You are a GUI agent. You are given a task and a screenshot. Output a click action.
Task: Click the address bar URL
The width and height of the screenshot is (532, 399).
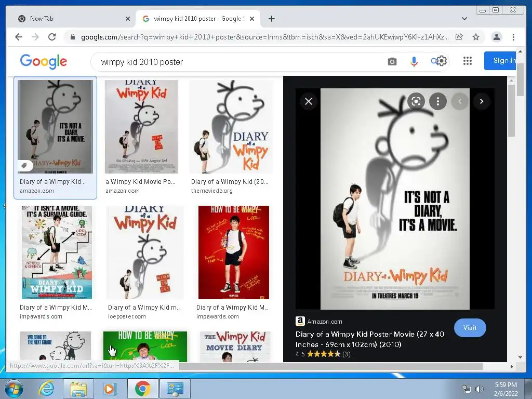[x=264, y=37]
